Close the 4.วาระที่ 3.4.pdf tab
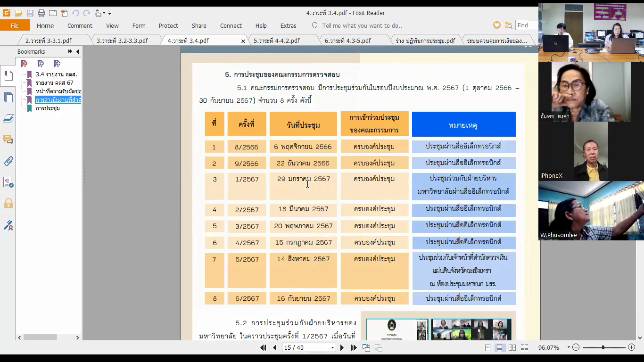644x362 pixels. point(243,41)
